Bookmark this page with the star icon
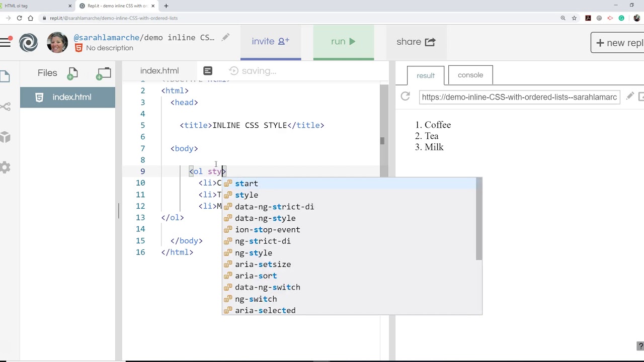 point(574,18)
